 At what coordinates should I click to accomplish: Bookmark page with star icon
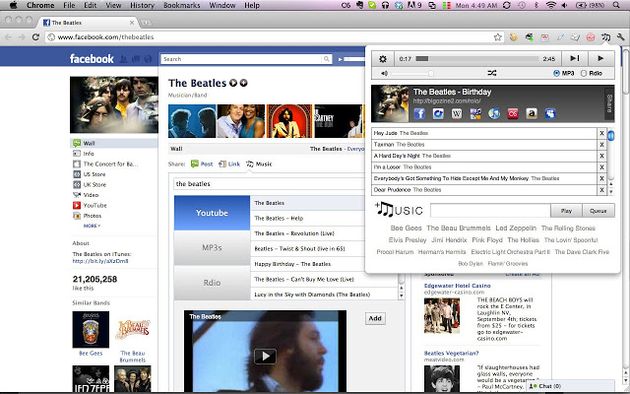tap(498, 37)
